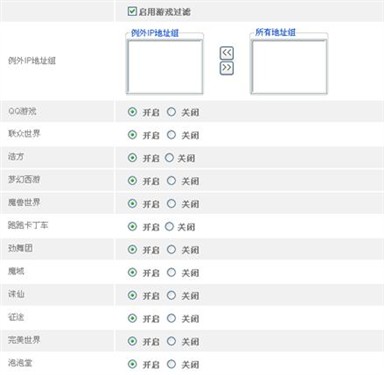The width and height of the screenshot is (384, 375).
Task: Select 开启 for 劲舞团
Action: pos(132,249)
